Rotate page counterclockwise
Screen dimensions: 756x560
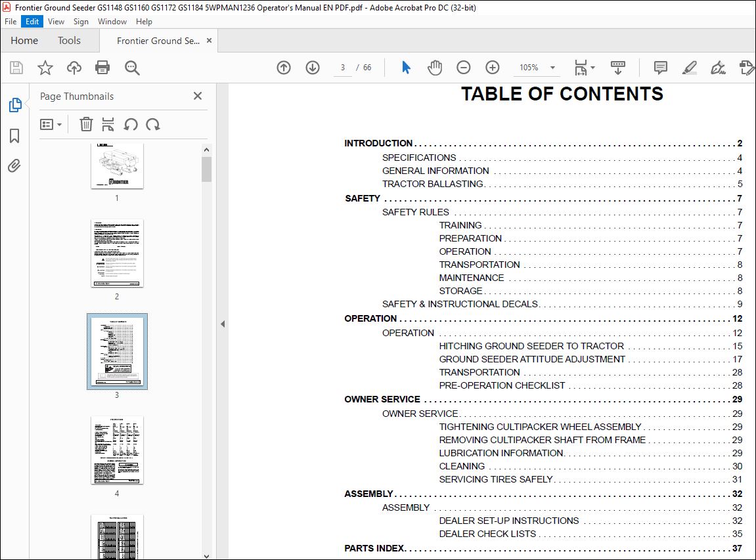[x=131, y=124]
